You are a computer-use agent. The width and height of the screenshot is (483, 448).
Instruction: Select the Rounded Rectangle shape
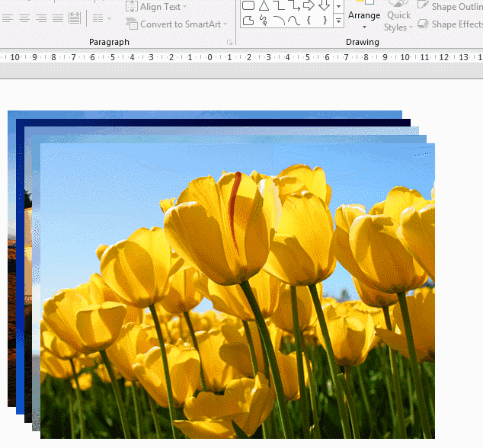pos(248,5)
